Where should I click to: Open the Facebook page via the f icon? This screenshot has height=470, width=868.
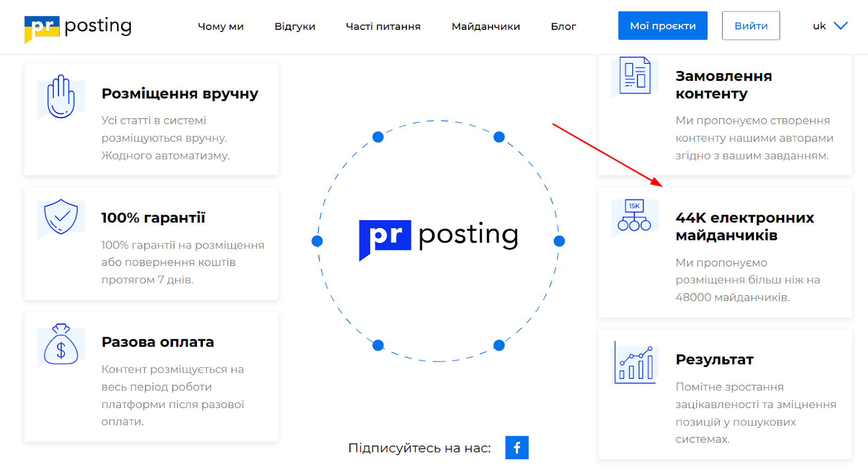coord(517,448)
